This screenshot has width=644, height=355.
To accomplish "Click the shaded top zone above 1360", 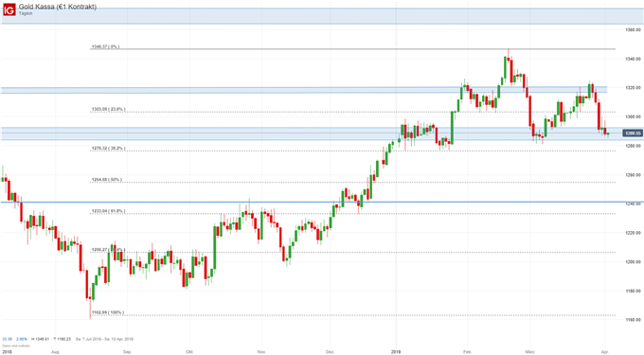I will pyautogui.click(x=322, y=16).
